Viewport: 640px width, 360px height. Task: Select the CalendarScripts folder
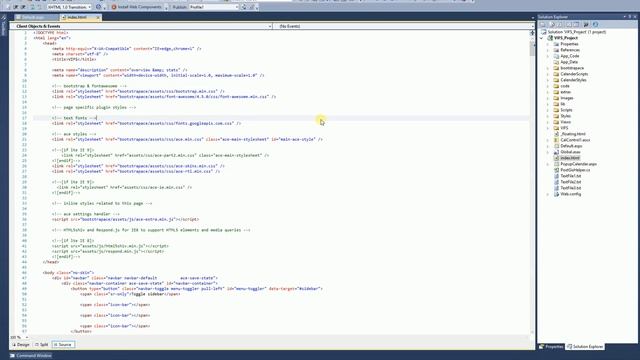pos(574,74)
